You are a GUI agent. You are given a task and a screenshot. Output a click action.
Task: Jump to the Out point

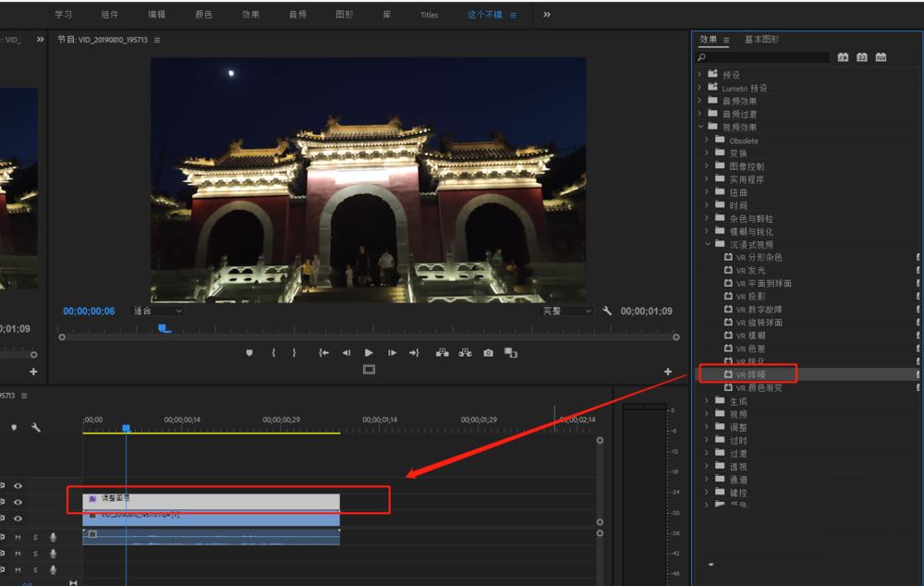[x=414, y=352]
